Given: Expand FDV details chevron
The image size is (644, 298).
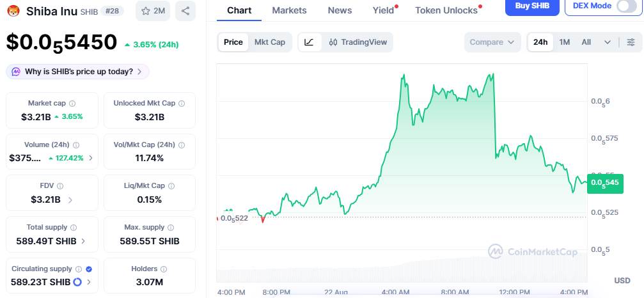Looking at the screenshot, I should (70, 200).
